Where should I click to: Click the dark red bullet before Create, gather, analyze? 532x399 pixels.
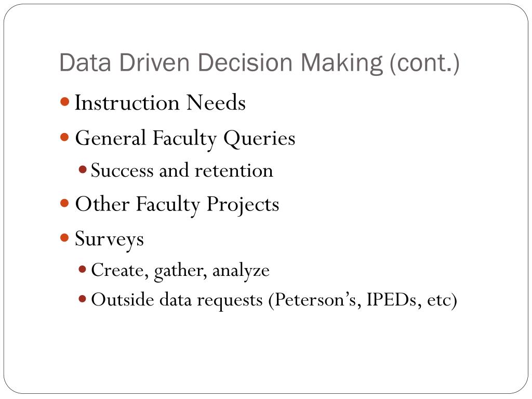[83, 270]
